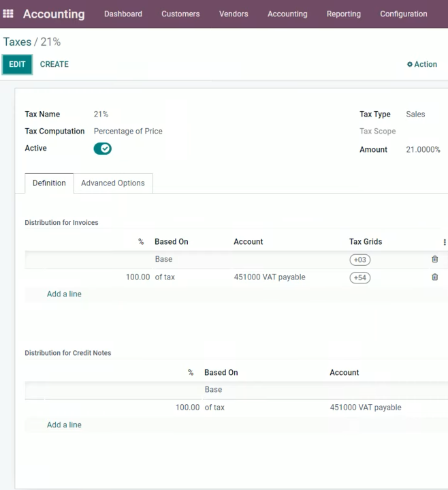The width and height of the screenshot is (448, 490).
Task: Click the Based On header in invoices table
Action: click(x=172, y=242)
